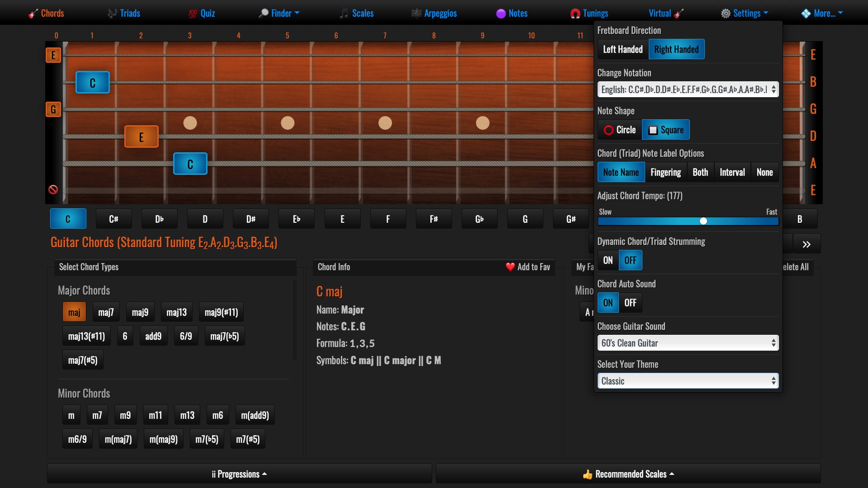Click the Tunings headphone icon
This screenshot has width=868, height=488.
(575, 14)
